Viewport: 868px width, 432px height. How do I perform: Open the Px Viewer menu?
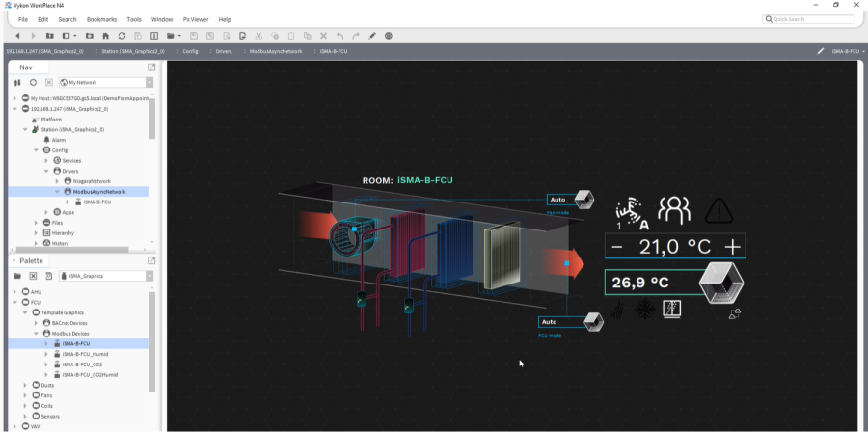pyautogui.click(x=196, y=19)
